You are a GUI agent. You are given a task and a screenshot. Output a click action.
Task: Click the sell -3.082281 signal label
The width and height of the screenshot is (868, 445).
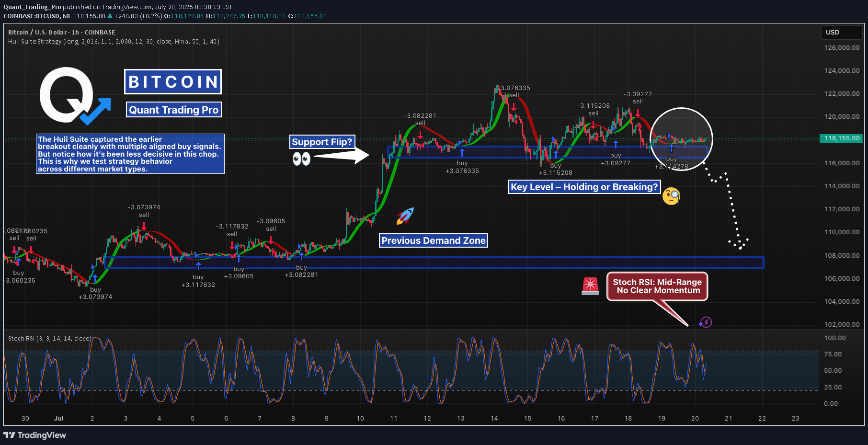pyautogui.click(x=420, y=119)
